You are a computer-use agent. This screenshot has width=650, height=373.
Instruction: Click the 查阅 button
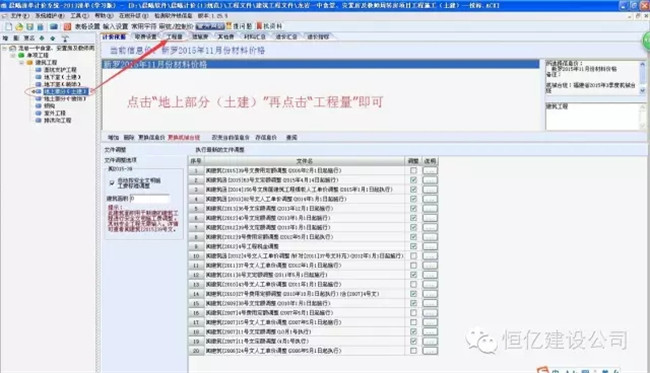291,137
